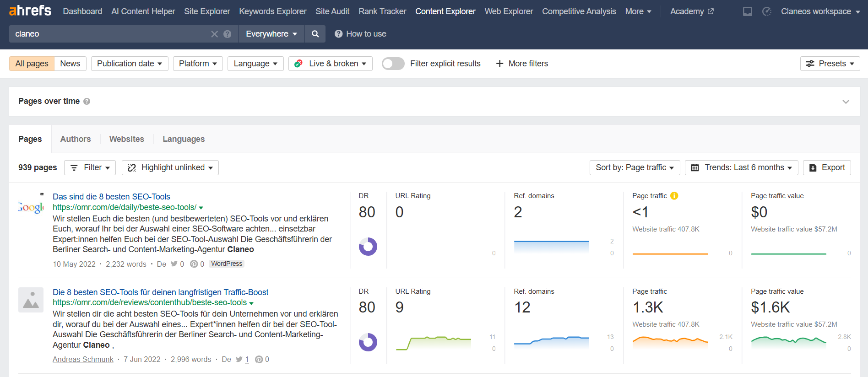The height and width of the screenshot is (377, 868).
Task: Open search help question mark icon
Action: point(228,34)
